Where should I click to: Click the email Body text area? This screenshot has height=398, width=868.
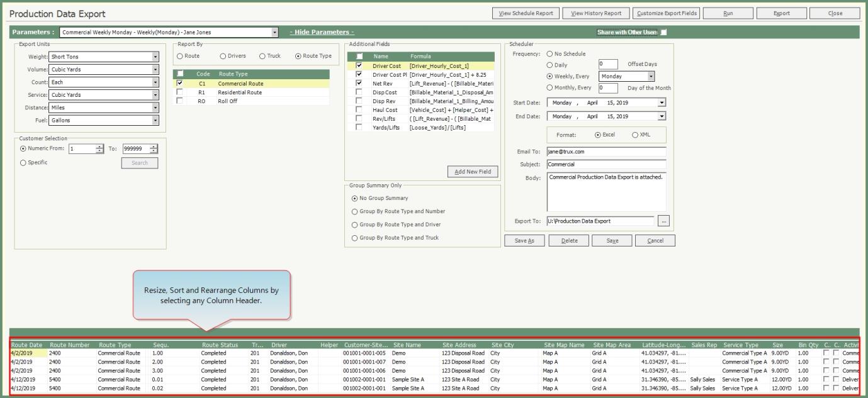[x=606, y=192]
